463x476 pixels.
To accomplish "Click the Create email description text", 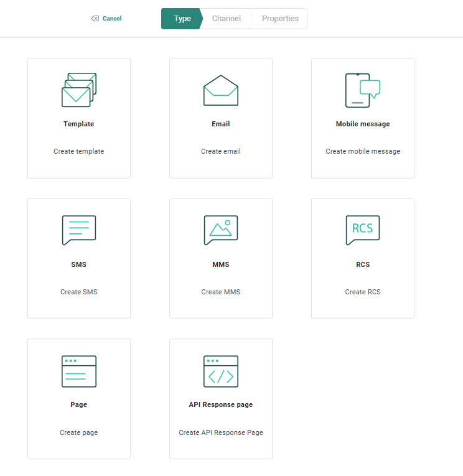I will tap(221, 151).
